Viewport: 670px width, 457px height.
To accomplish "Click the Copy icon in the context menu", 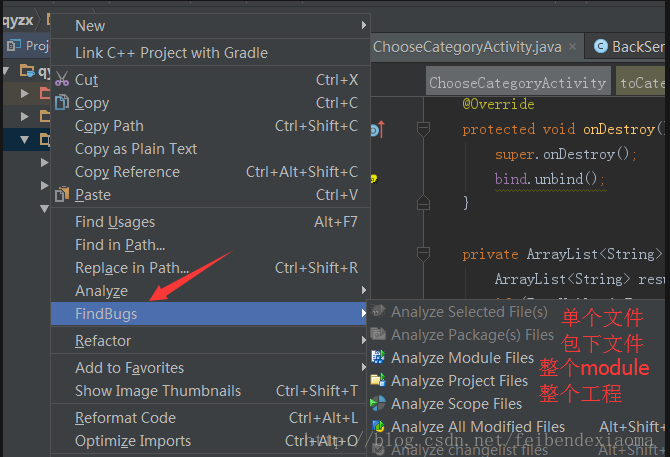I will 61,103.
